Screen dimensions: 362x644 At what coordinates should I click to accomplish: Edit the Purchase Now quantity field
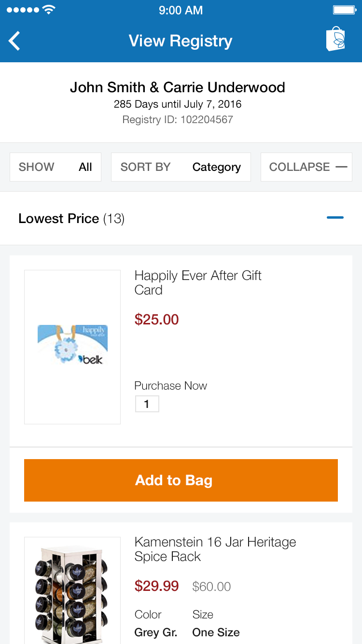click(x=147, y=404)
